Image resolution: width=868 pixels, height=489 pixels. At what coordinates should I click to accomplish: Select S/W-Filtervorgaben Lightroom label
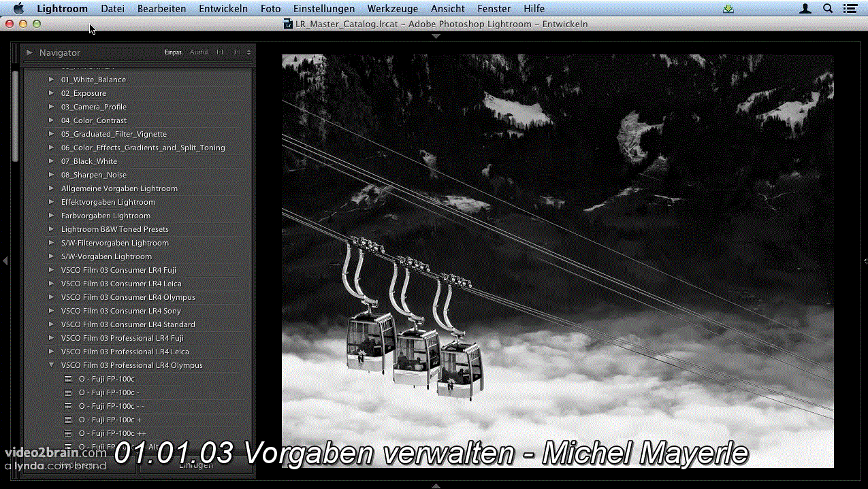point(115,243)
